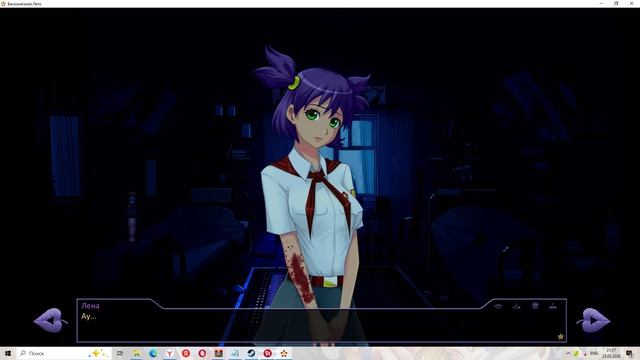Switch the ENG input language indicator
Image resolution: width=640 pixels, height=360 pixels.
pyautogui.click(x=594, y=353)
